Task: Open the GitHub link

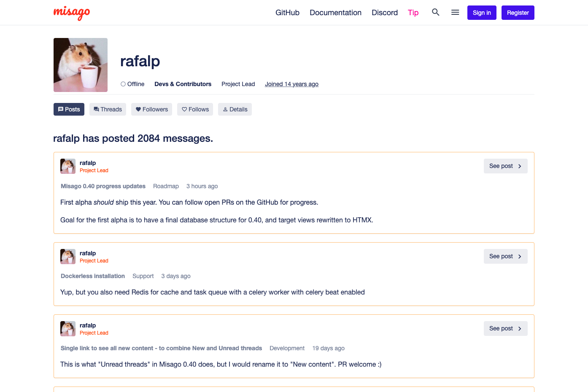Action: click(x=287, y=13)
